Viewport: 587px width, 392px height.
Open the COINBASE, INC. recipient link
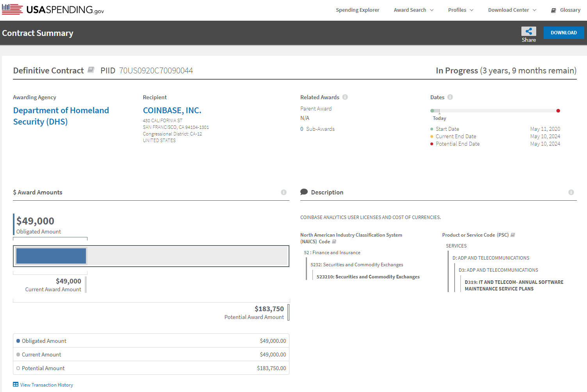pos(172,110)
